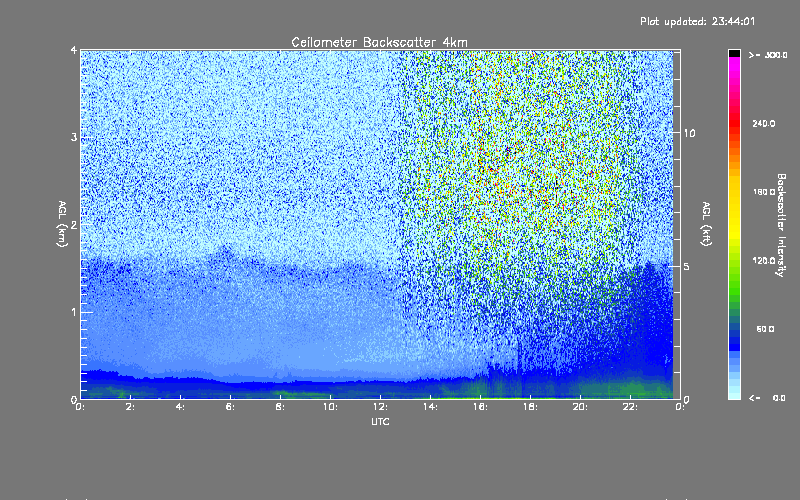
Task: Click the '20:' UTC hour tick label
Action: 580,407
